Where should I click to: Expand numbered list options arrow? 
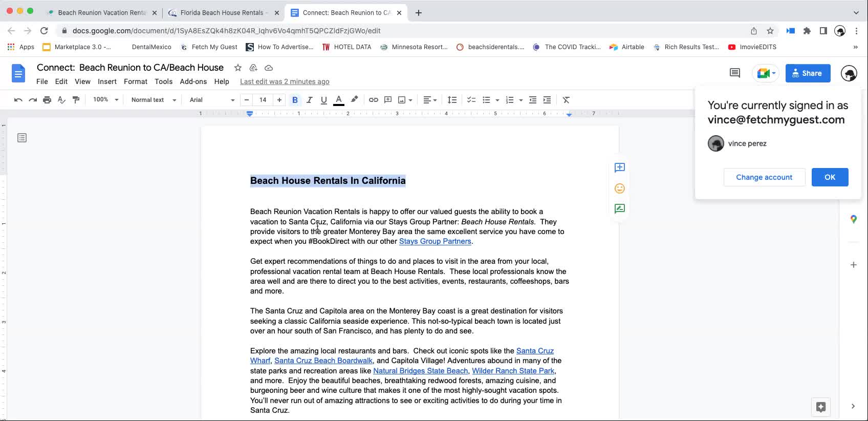point(520,100)
